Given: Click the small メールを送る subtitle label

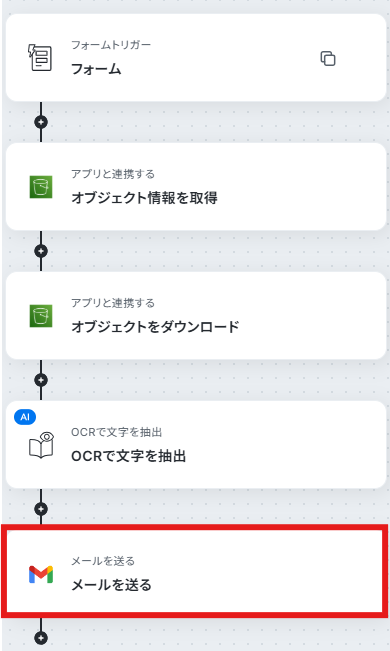Looking at the screenshot, I should [x=103, y=561].
